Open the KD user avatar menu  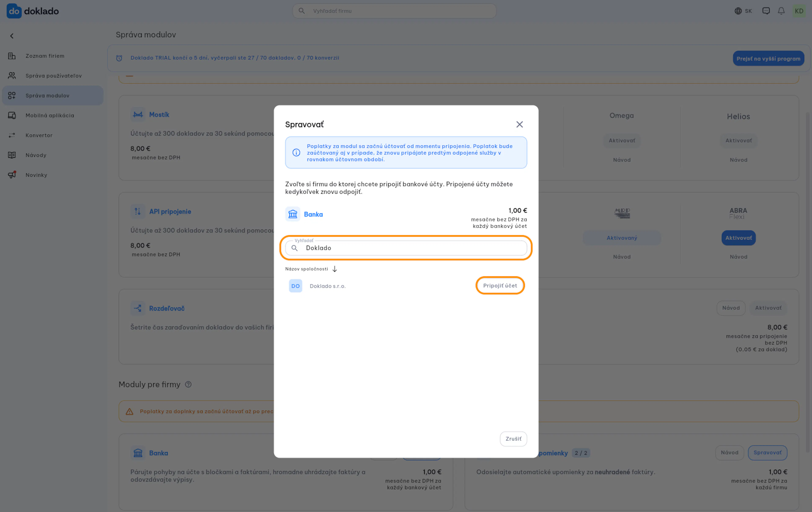(x=799, y=11)
